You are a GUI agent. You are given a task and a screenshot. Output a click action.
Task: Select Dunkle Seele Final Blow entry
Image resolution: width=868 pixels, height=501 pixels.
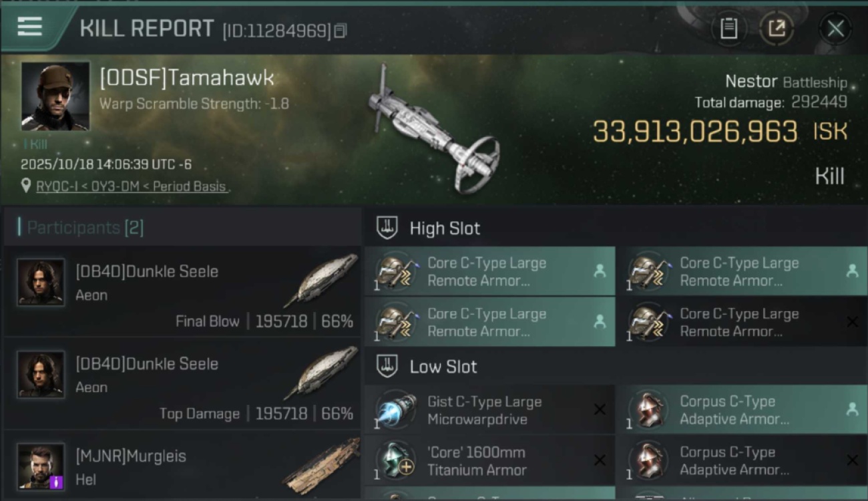tap(182, 292)
